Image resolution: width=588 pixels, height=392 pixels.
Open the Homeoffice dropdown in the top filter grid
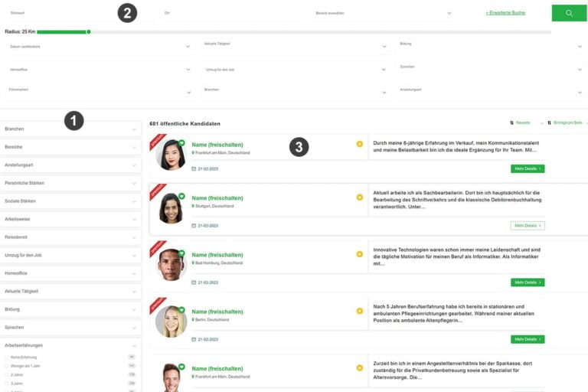point(100,69)
